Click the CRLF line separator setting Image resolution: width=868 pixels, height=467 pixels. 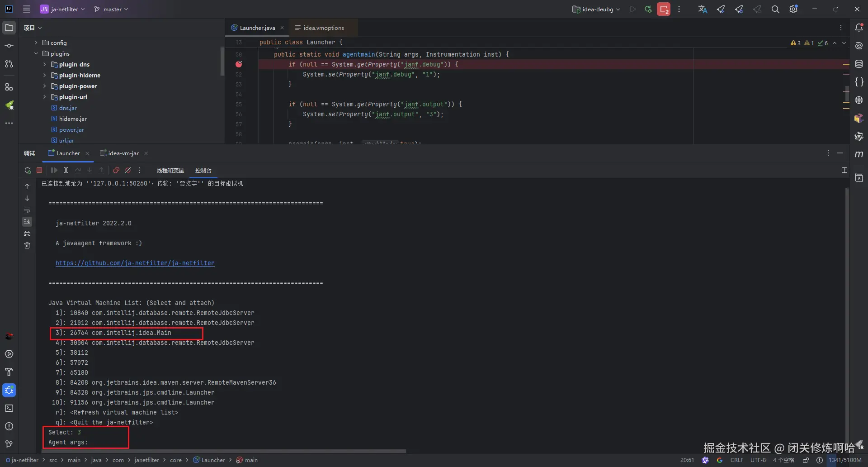pyautogui.click(x=737, y=460)
